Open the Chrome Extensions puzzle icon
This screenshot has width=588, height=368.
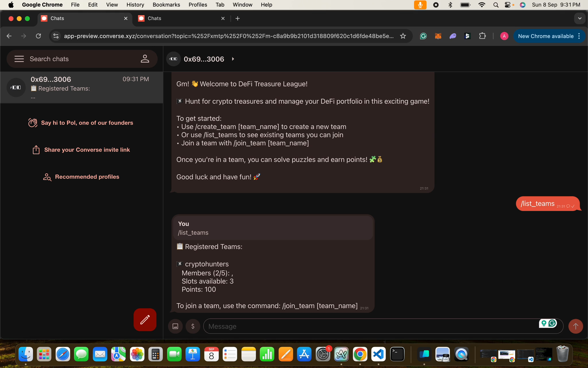click(x=483, y=36)
